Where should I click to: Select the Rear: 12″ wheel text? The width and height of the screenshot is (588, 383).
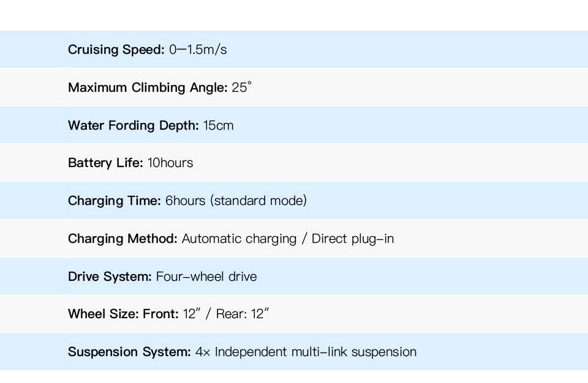tap(243, 314)
